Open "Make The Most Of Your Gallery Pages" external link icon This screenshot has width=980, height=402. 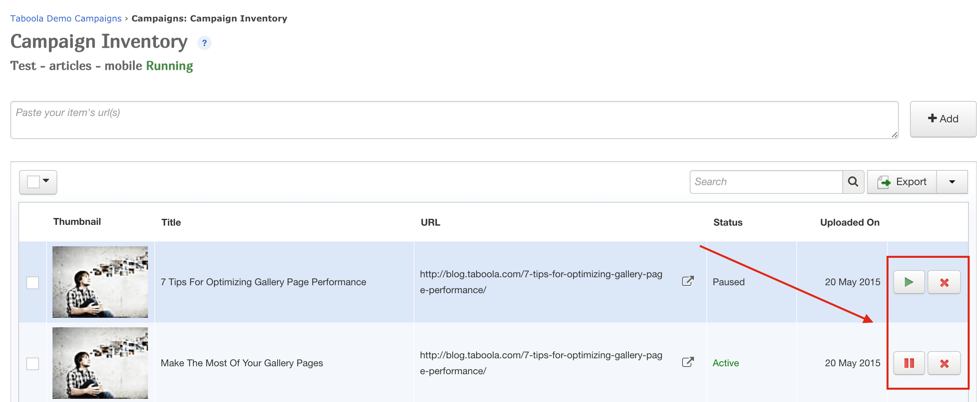[x=688, y=363]
